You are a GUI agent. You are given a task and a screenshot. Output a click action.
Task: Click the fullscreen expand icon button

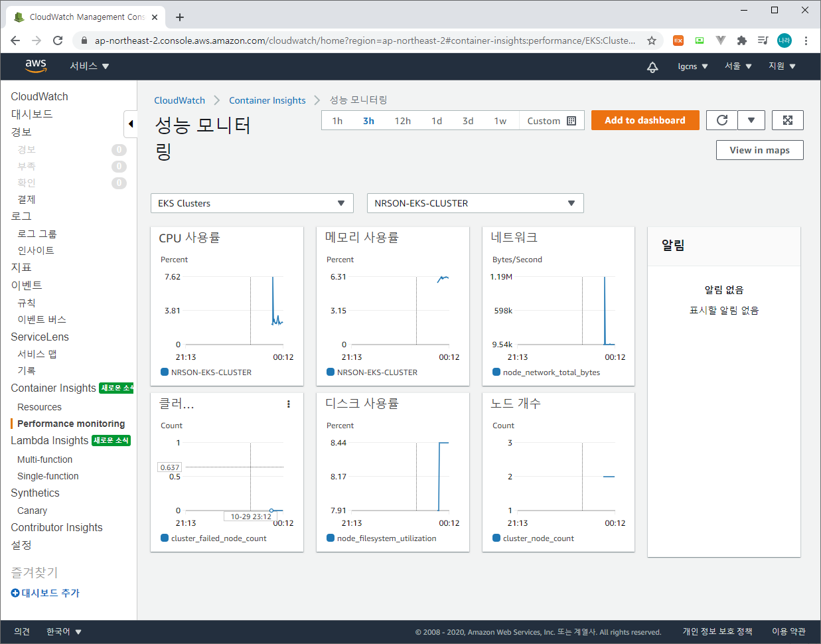pos(788,120)
